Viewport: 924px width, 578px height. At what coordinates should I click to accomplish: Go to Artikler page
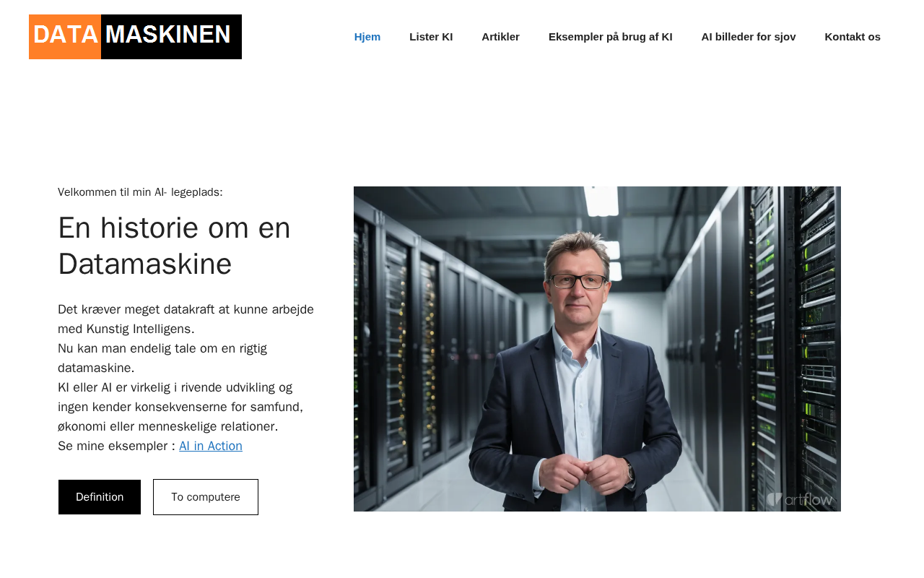(501, 37)
